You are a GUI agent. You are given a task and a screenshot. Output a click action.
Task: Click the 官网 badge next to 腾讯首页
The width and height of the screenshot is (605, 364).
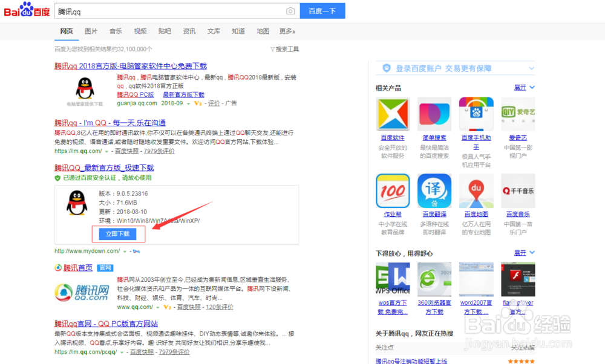pos(105,268)
